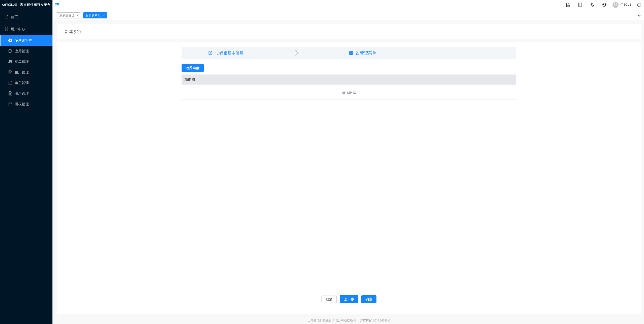Image resolution: width=644 pixels, height=324 pixels.
Task: Go to step 2 管理菜单
Action: [x=362, y=53]
